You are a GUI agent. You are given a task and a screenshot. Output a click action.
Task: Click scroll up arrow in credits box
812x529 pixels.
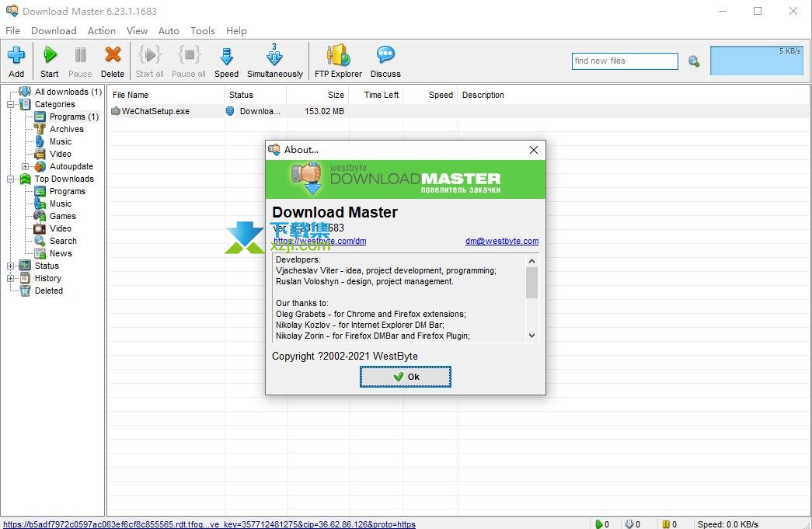point(531,261)
